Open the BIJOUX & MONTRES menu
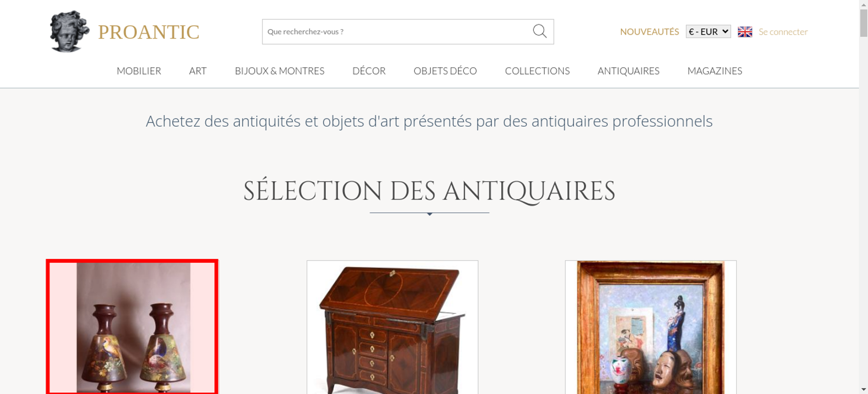Screen dimensions: 868x394 [279, 71]
